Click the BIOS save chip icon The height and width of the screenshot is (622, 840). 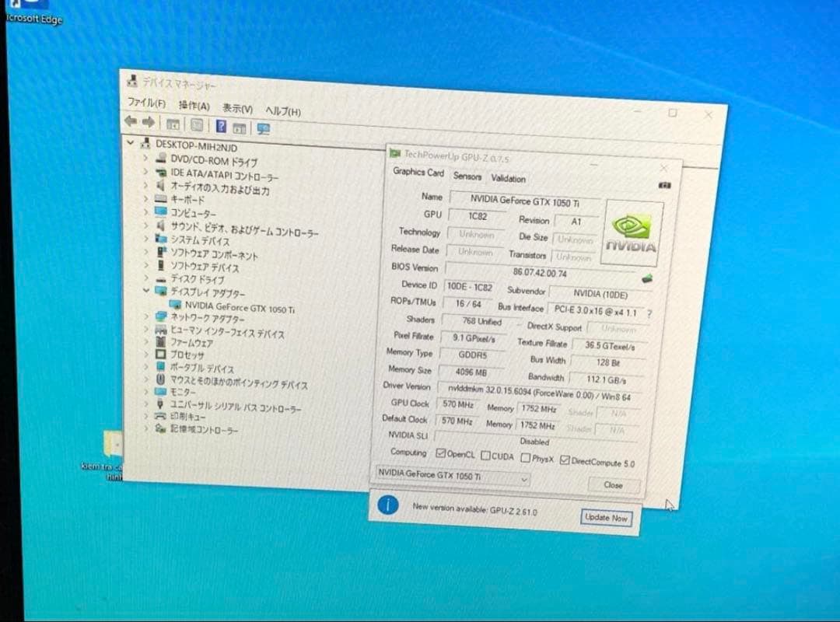[x=646, y=278]
